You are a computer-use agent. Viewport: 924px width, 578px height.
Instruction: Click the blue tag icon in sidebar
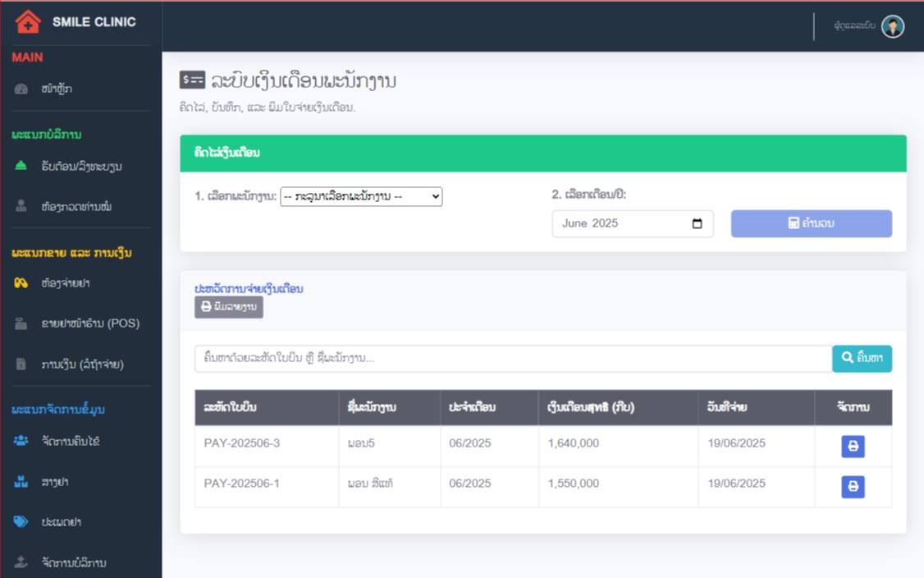pos(21,521)
